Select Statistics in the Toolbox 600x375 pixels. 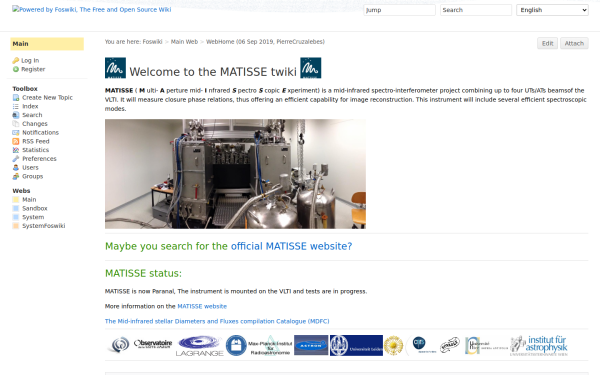36,150
